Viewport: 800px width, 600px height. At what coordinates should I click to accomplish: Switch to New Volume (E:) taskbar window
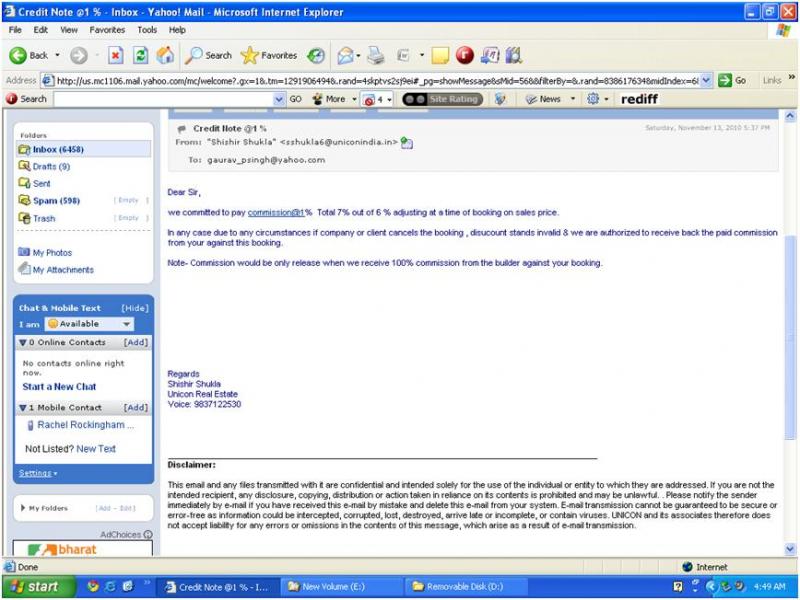coord(341,587)
